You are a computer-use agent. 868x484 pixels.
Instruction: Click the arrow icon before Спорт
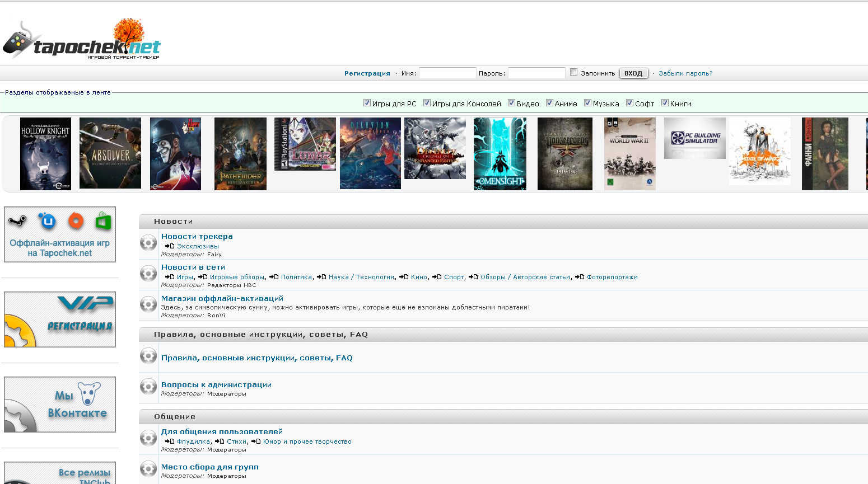[437, 277]
